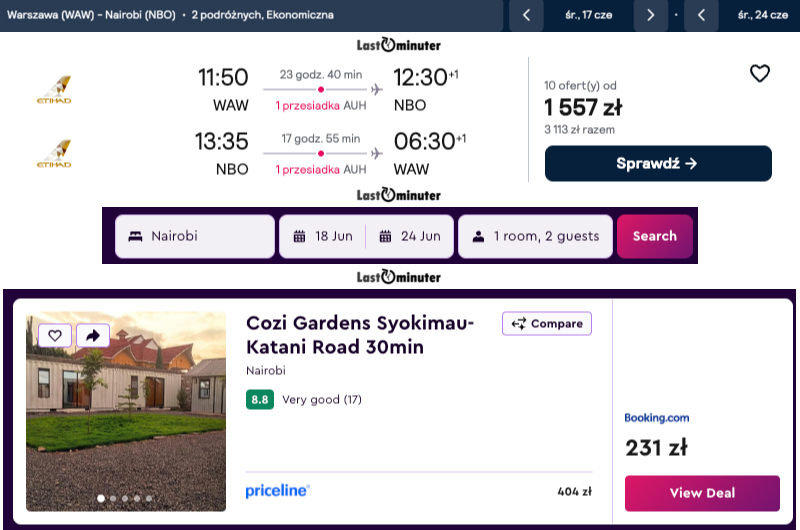This screenshot has height=530, width=800.
Task: Go to previous departure date arrow
Action: click(x=527, y=15)
